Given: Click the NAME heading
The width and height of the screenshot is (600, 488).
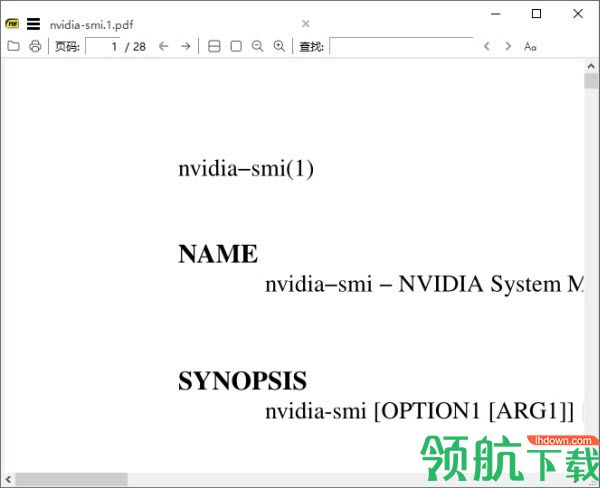Looking at the screenshot, I should click(218, 254).
